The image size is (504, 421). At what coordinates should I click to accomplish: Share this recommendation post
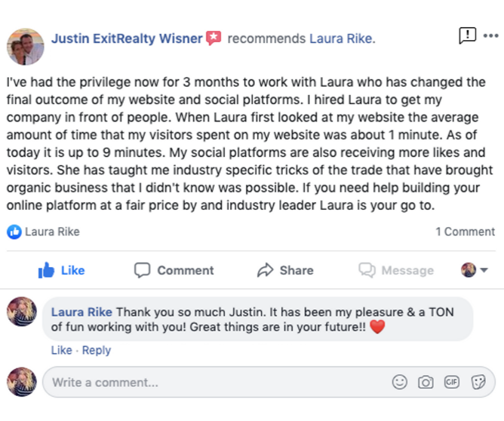click(285, 270)
